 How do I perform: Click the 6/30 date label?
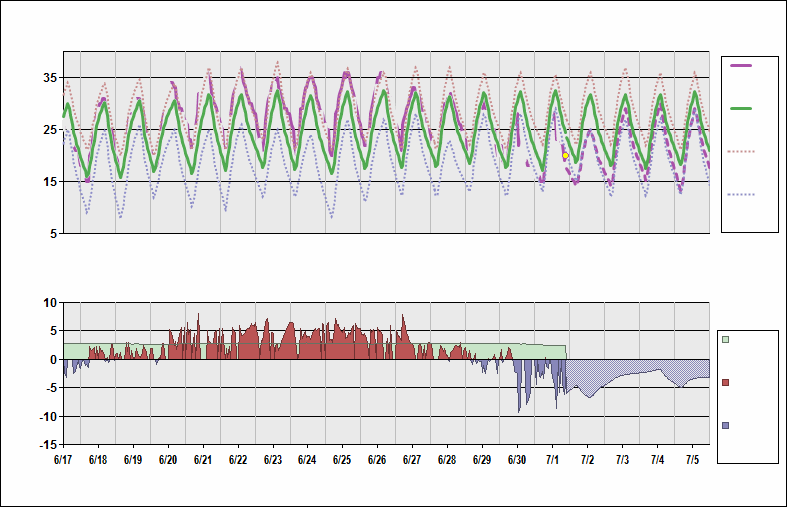point(516,459)
